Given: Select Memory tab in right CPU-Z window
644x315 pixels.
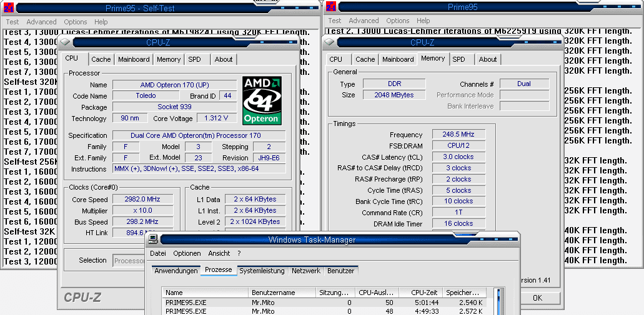Looking at the screenshot, I should coord(433,59).
